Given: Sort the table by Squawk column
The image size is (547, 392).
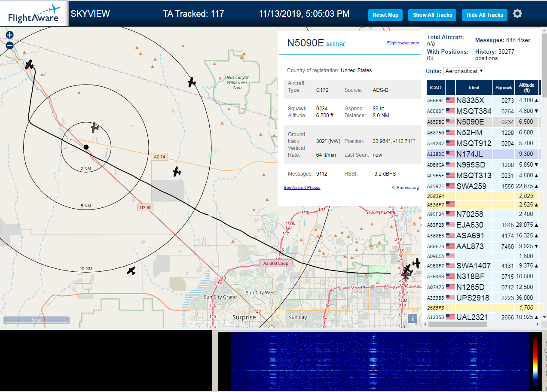Looking at the screenshot, I should [x=504, y=88].
